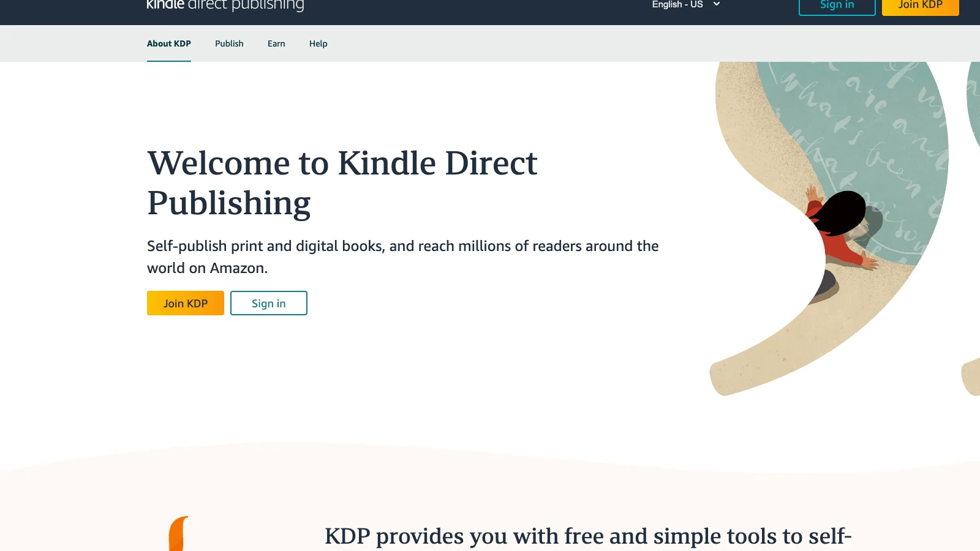Click the yellow Join KDP hero button

pos(186,303)
